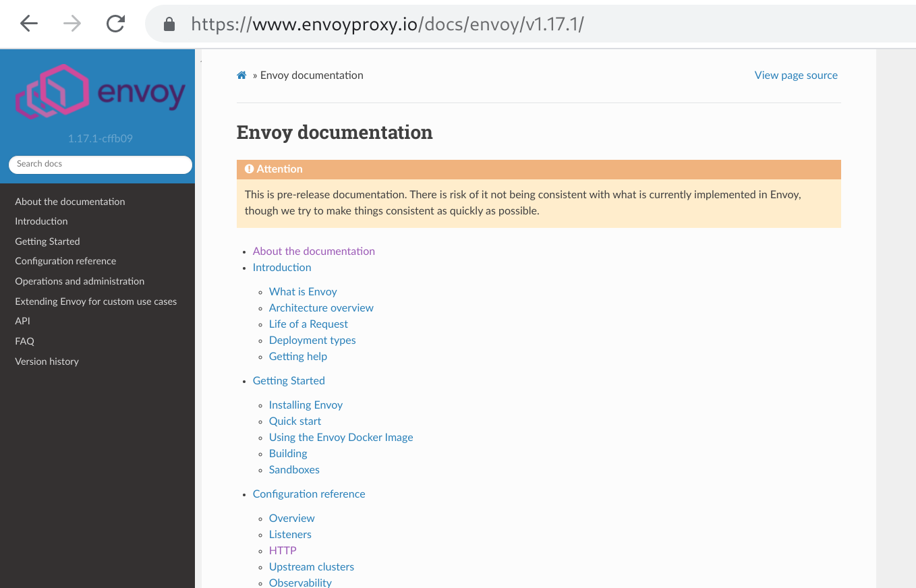Open the Deployment types link

pyautogui.click(x=312, y=340)
